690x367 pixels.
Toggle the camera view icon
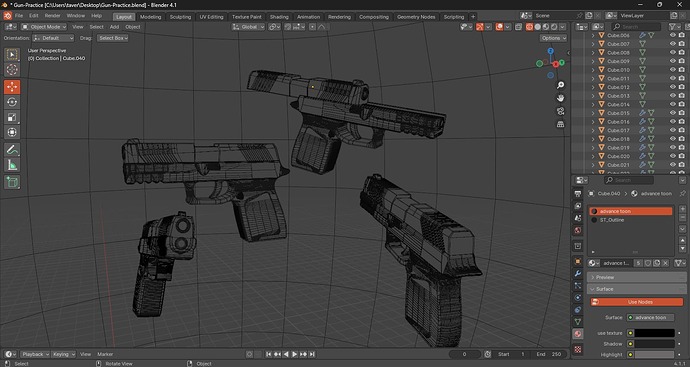pyautogui.click(x=560, y=111)
